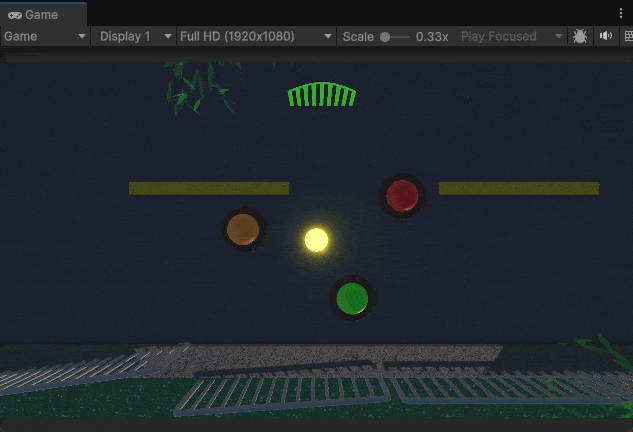Image resolution: width=633 pixels, height=432 pixels.
Task: Click the left yellow bar platform
Action: (x=209, y=188)
